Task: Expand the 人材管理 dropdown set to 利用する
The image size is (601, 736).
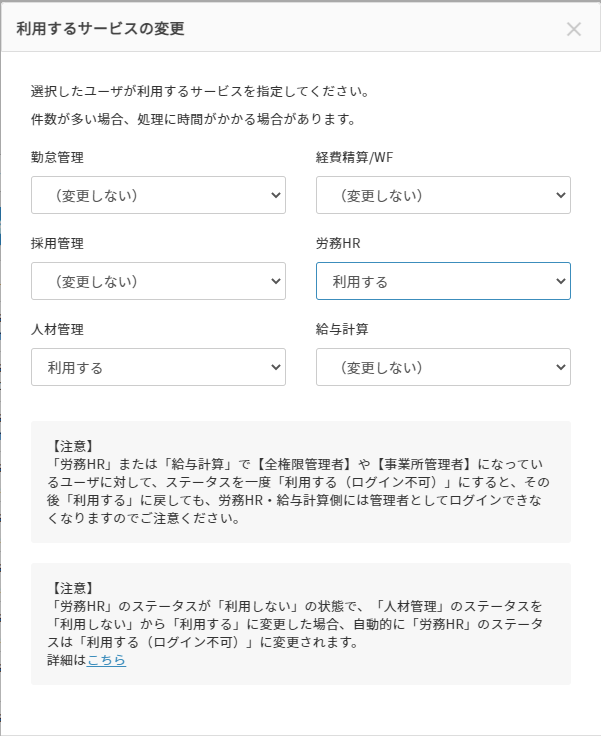Action: (x=158, y=367)
